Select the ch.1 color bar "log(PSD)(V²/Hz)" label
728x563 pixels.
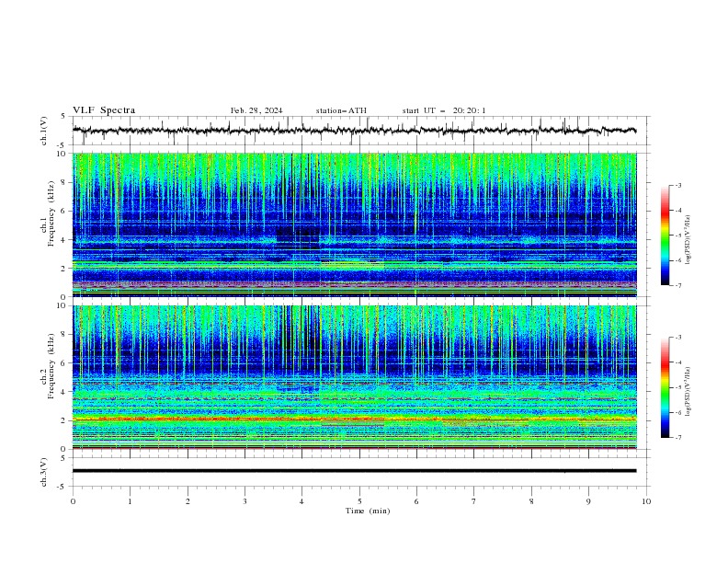(x=688, y=240)
